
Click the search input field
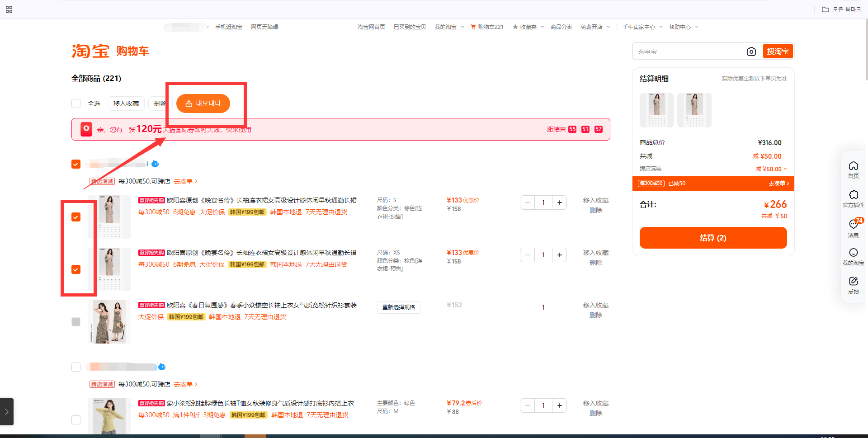click(x=689, y=52)
